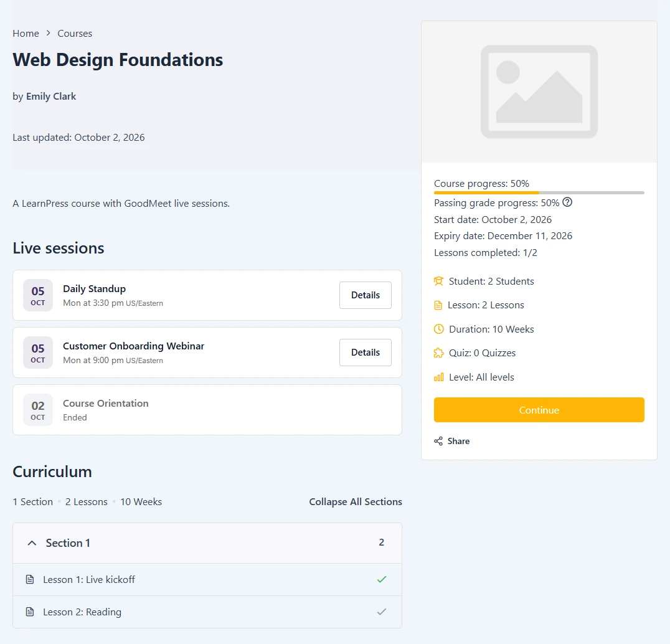Click the Section 1 lesson count 2
Image resolution: width=670 pixels, height=644 pixels.
click(x=382, y=542)
